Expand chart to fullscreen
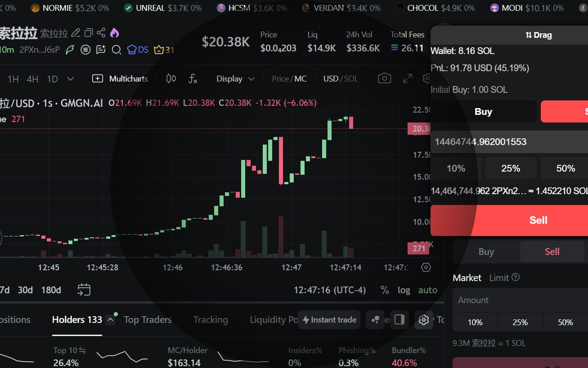The width and height of the screenshot is (588, 368). (407, 79)
